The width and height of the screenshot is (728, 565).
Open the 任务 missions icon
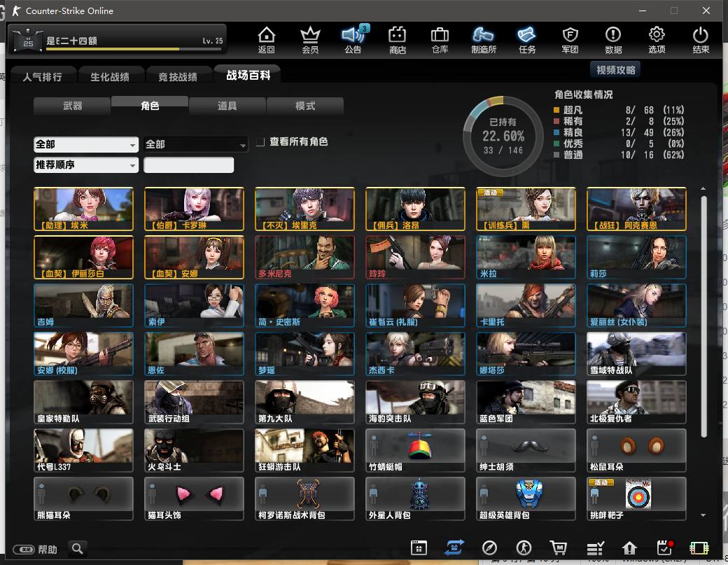527,39
